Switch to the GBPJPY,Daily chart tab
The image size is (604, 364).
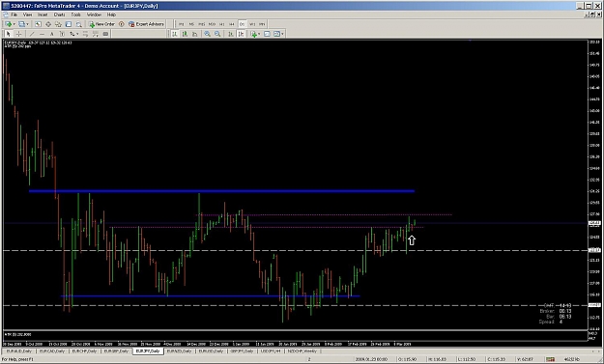pyautogui.click(x=243, y=351)
